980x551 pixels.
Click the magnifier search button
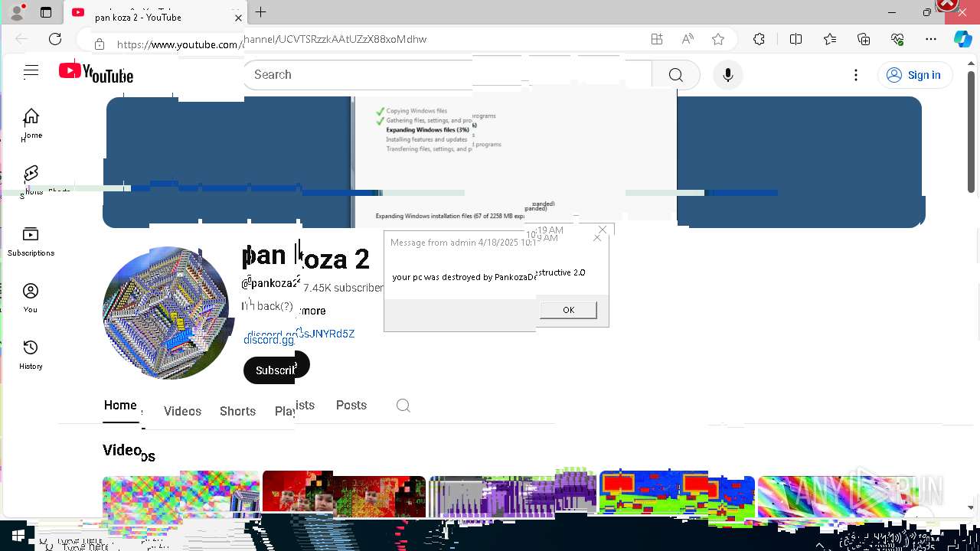pos(675,74)
